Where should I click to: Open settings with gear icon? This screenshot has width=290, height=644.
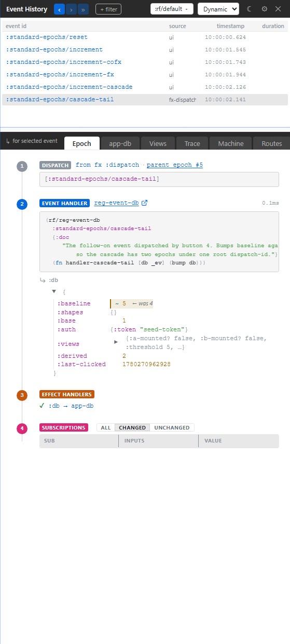click(x=265, y=9)
